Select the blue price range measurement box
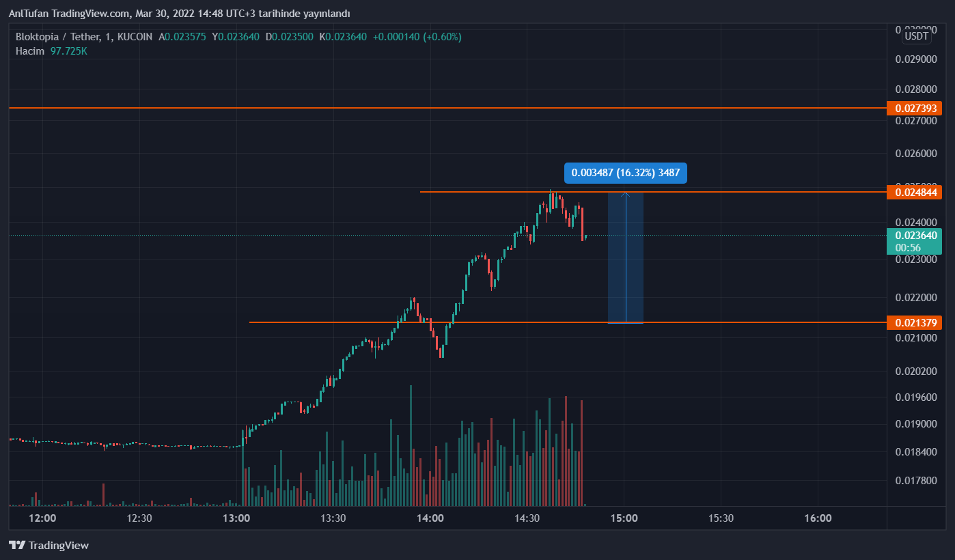The image size is (955, 560). pyautogui.click(x=626, y=273)
